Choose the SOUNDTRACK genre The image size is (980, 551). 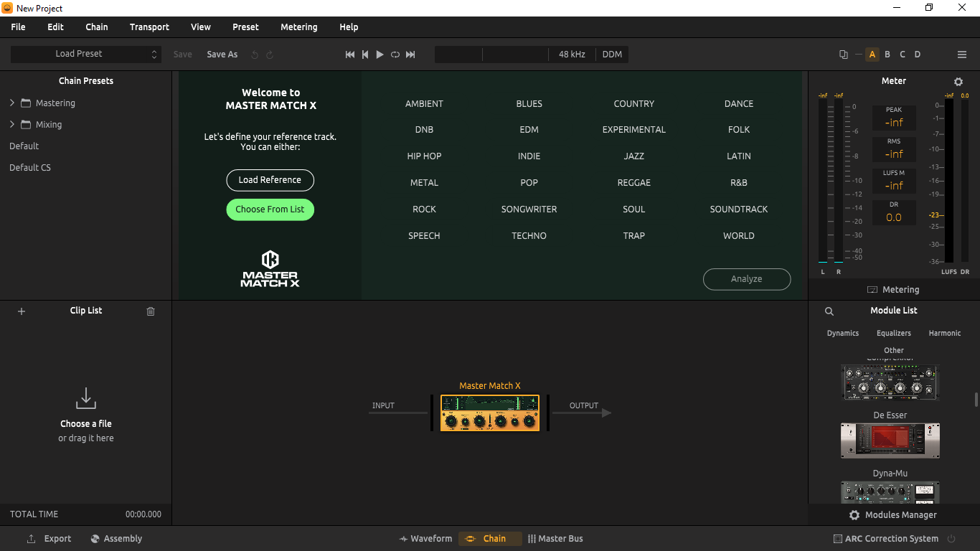pos(739,209)
